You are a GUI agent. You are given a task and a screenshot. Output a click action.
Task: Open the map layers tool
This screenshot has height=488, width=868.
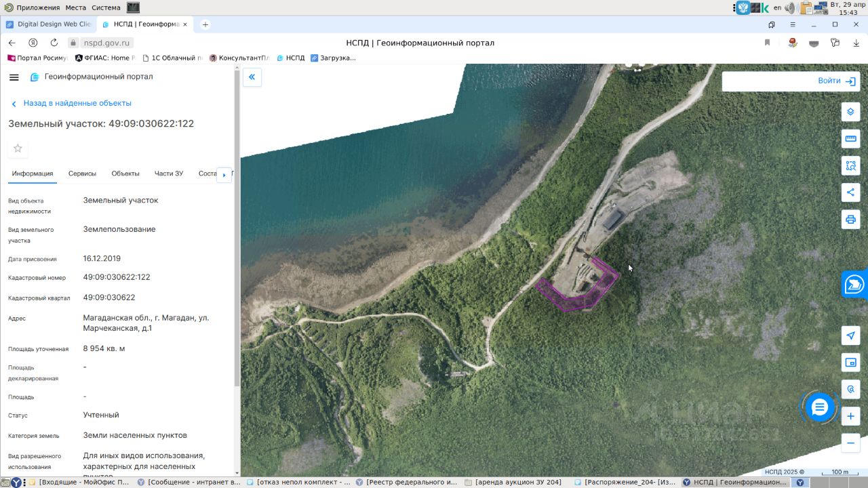tap(850, 112)
